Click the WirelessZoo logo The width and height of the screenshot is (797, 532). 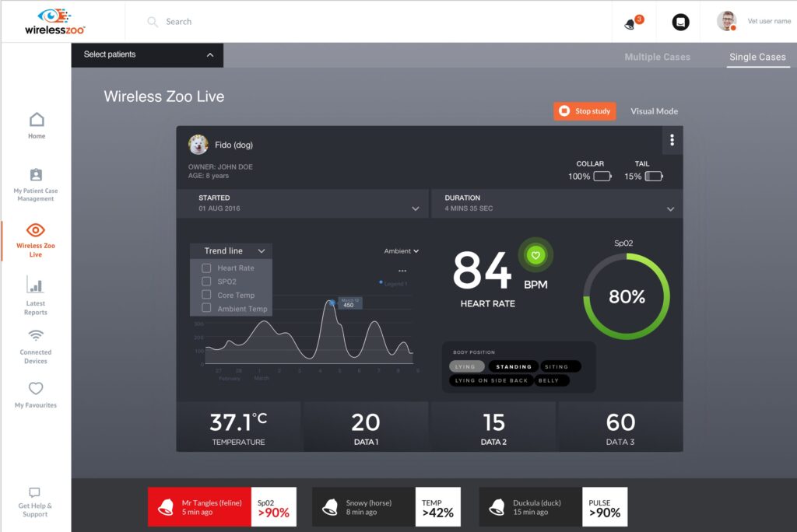coord(55,22)
